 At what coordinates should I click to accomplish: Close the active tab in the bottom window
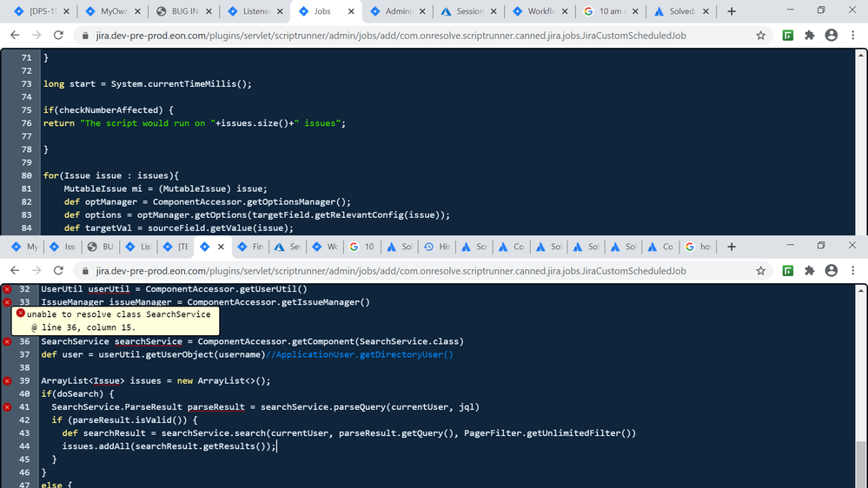pos(221,247)
